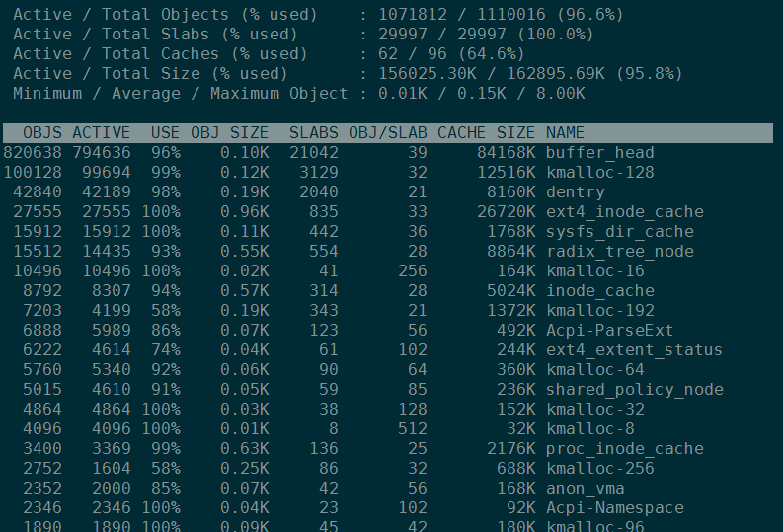This screenshot has height=532, width=783.
Task: Select Active / Total Caches label
Action: [160, 54]
